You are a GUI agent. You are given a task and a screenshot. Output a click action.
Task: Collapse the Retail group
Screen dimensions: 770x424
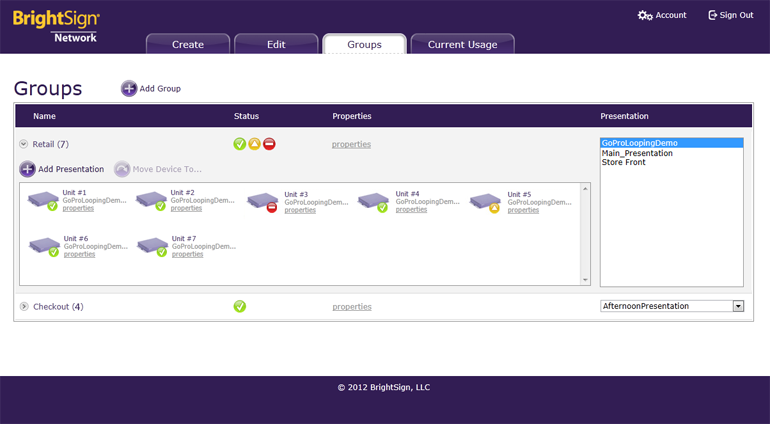(24, 144)
